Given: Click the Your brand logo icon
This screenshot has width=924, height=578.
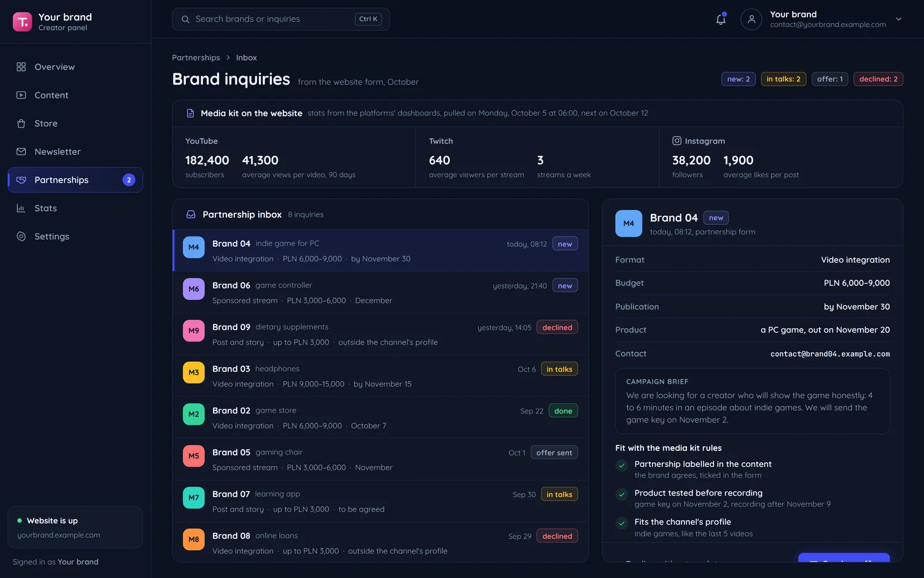Looking at the screenshot, I should 22,22.
